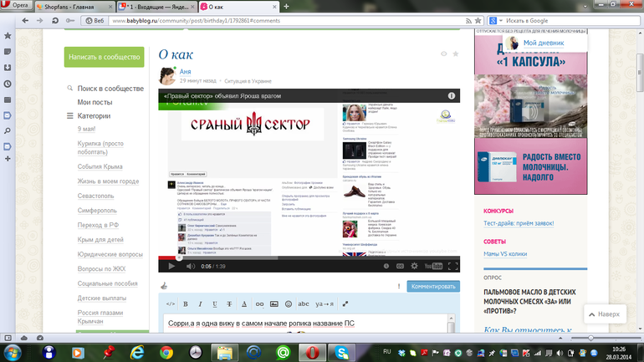
Task: Go forward in browser history
Action: (39, 20)
